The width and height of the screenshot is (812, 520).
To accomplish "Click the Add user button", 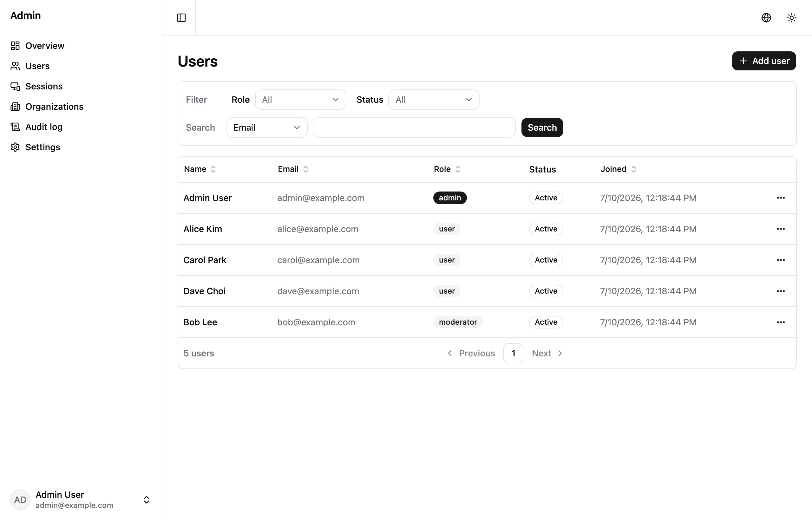I will [764, 61].
